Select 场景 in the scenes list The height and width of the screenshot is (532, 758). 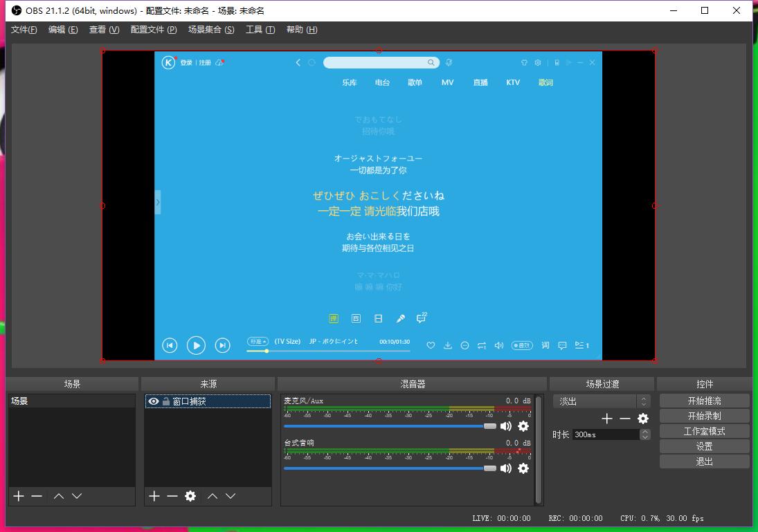click(x=42, y=400)
